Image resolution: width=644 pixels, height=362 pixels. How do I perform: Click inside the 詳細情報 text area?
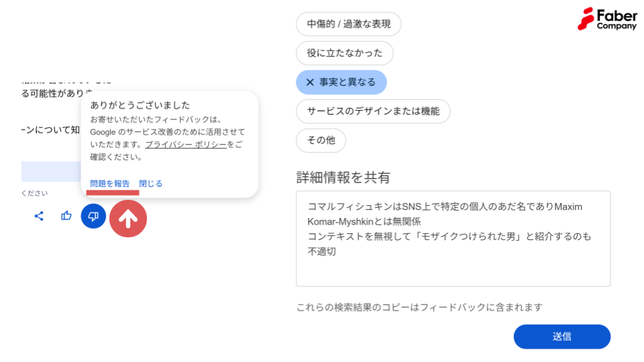point(453,239)
